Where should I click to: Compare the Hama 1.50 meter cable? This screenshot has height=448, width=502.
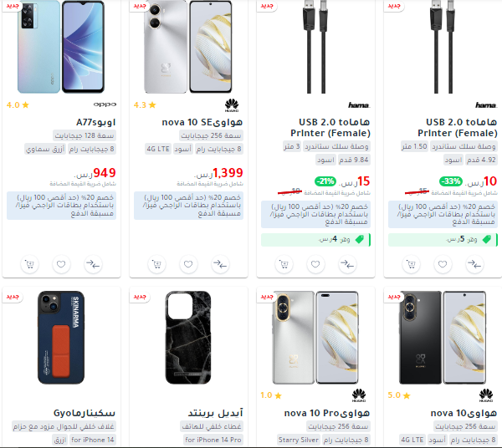coord(474,264)
